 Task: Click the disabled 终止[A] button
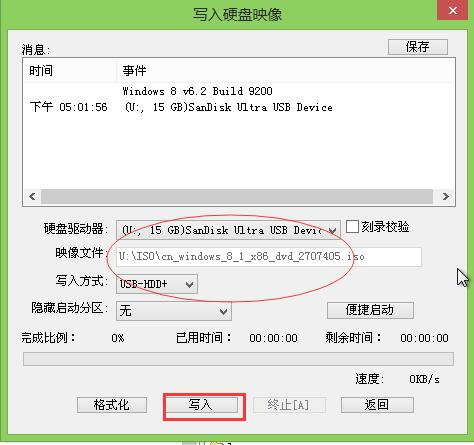pos(289,405)
